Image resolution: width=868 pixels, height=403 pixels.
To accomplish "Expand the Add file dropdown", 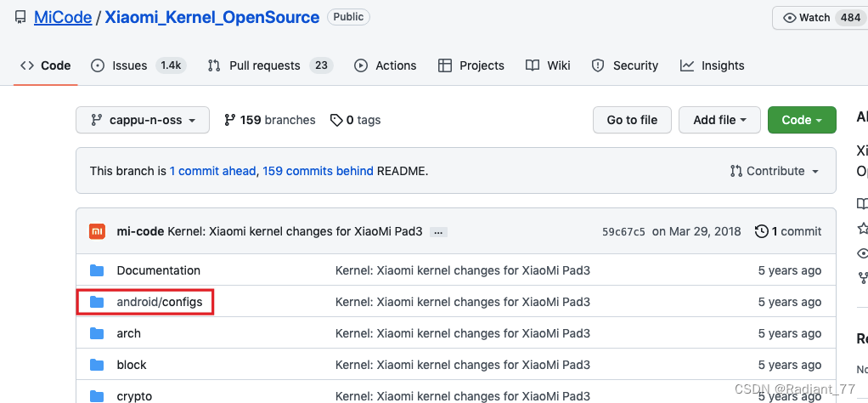I will (719, 120).
